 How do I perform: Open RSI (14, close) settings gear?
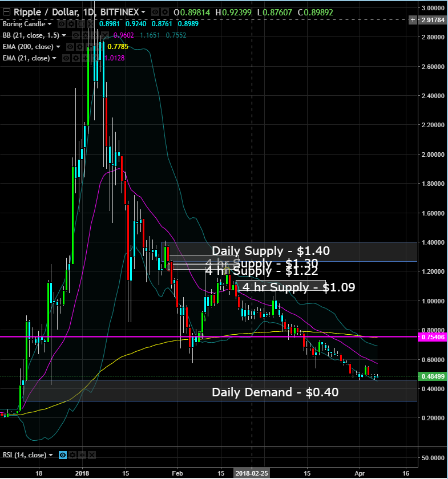72,455
